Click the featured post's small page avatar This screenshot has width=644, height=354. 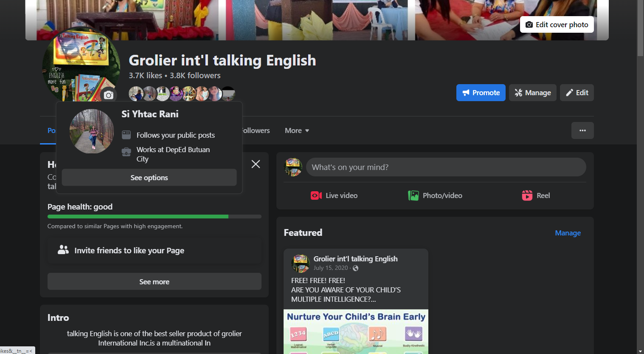click(x=301, y=263)
